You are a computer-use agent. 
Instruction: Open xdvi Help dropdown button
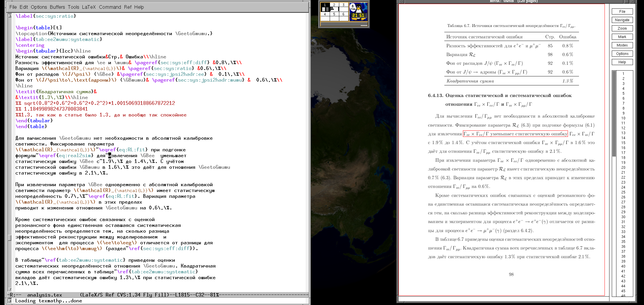622,62
